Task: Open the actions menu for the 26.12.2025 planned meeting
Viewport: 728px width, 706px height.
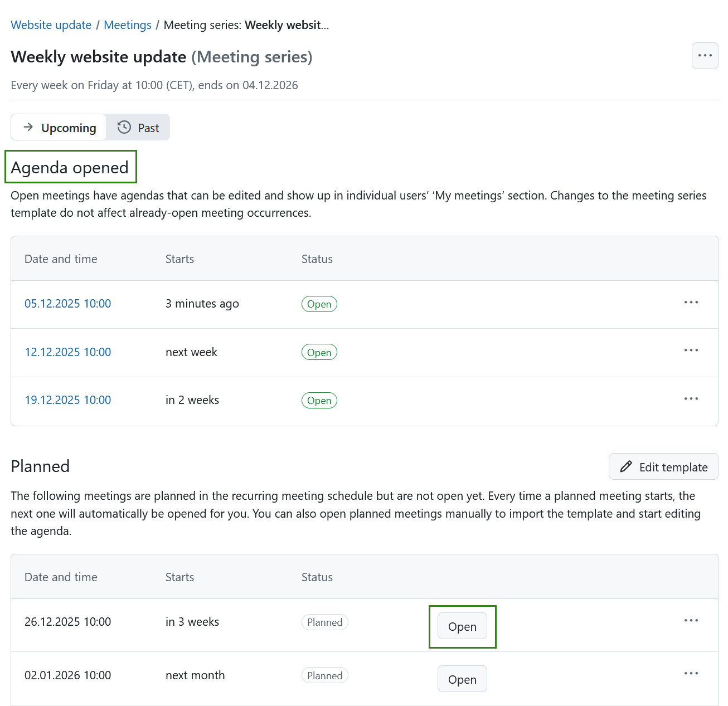Action: [x=691, y=621]
